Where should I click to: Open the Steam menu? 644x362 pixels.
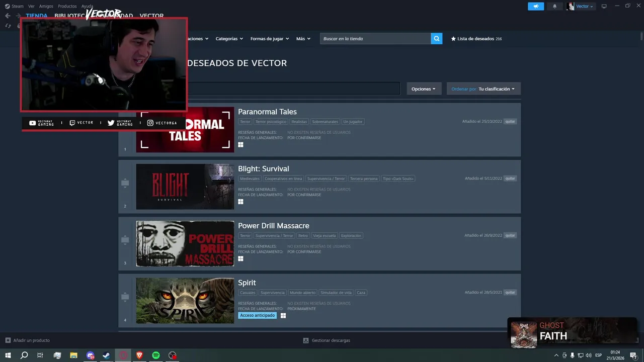tap(15, 6)
